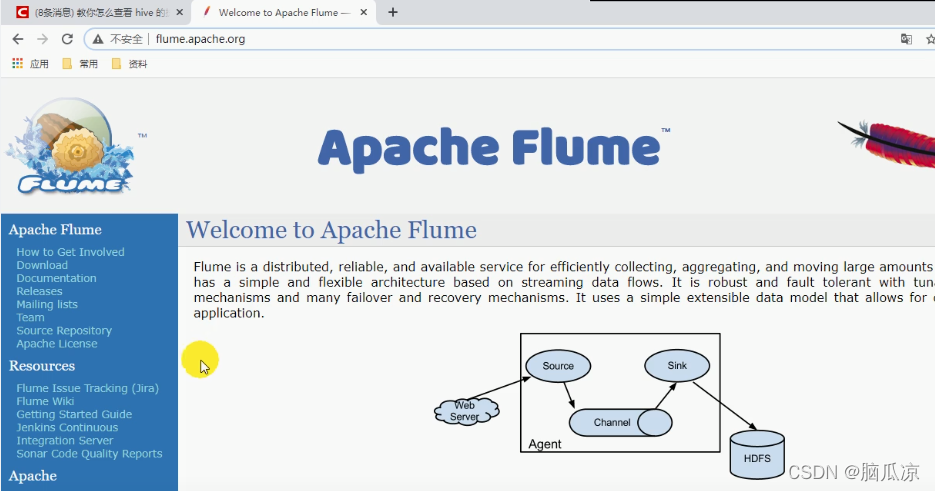Open the 资料 bookmarks folder
The height and width of the screenshot is (491, 935).
(129, 64)
